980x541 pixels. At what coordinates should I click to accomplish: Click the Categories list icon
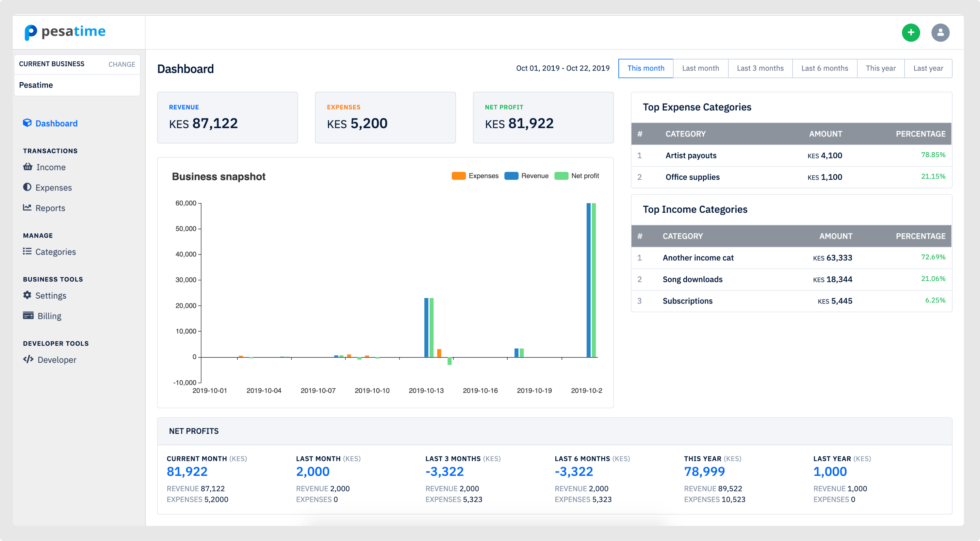point(27,251)
